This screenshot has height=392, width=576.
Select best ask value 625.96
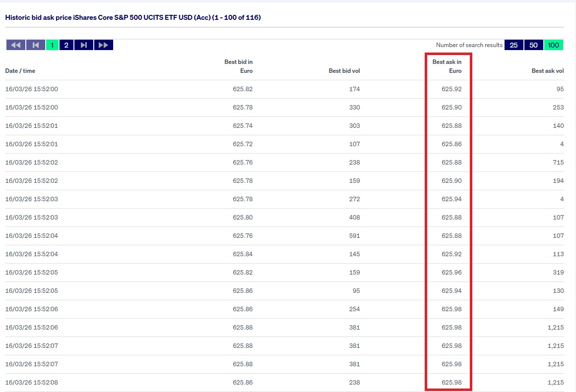click(451, 273)
